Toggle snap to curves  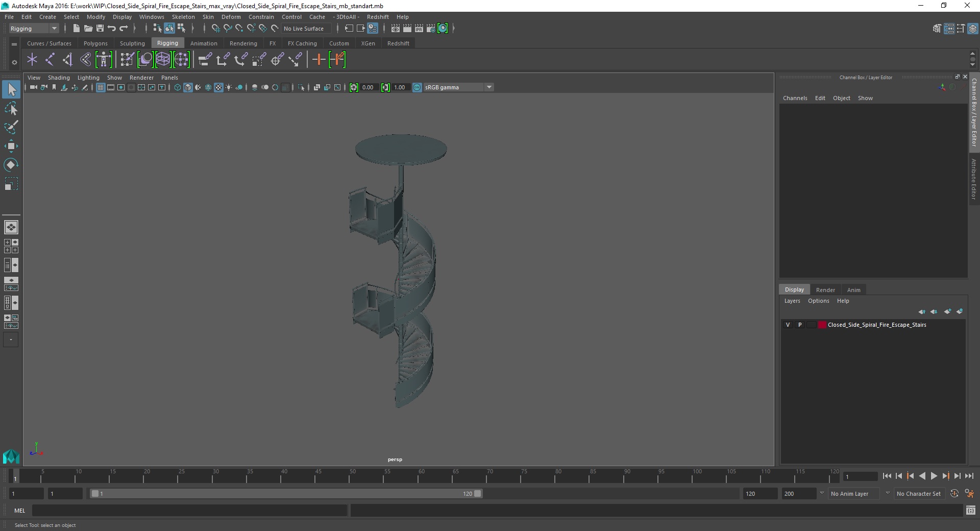(x=227, y=29)
